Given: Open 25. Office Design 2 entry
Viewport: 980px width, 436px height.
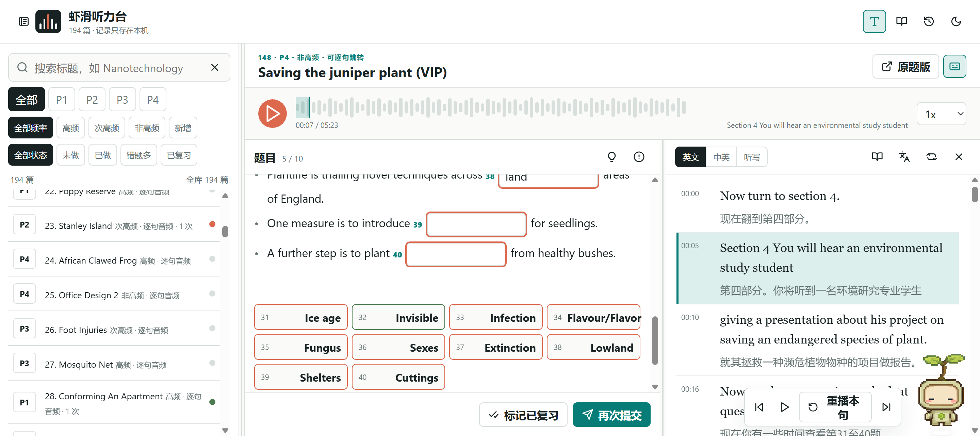Looking at the screenshot, I should click(x=114, y=294).
